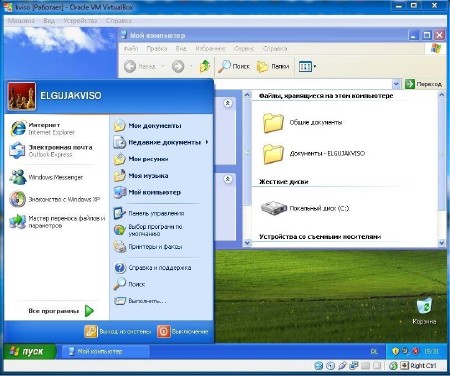Select Локальный диск (C:) drive
Screen dimensions: 450x376
(x=305, y=208)
